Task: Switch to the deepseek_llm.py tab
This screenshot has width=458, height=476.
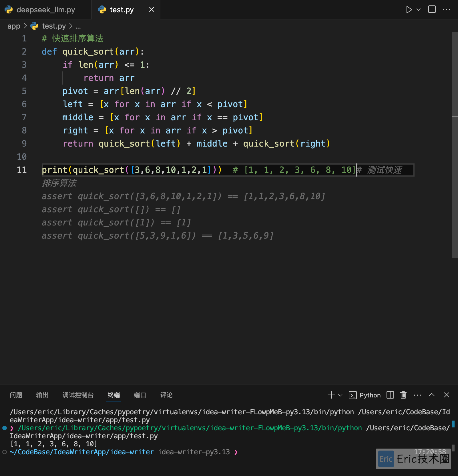Action: [46, 10]
